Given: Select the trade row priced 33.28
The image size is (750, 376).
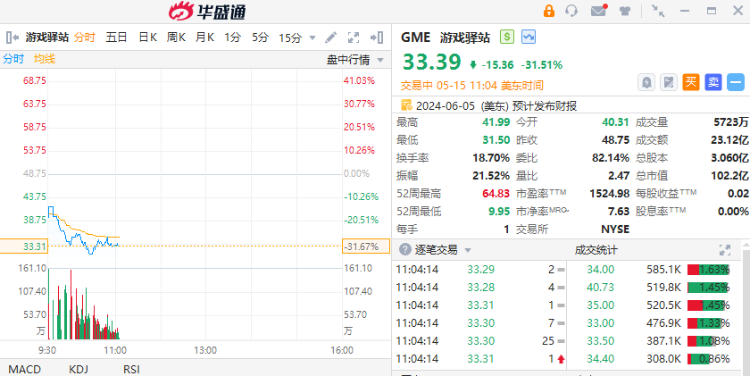Looking at the screenshot, I should pos(480,287).
